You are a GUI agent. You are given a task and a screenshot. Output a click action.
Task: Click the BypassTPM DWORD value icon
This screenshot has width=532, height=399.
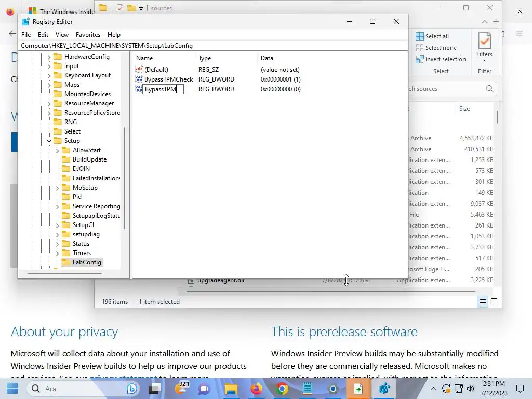(139, 89)
